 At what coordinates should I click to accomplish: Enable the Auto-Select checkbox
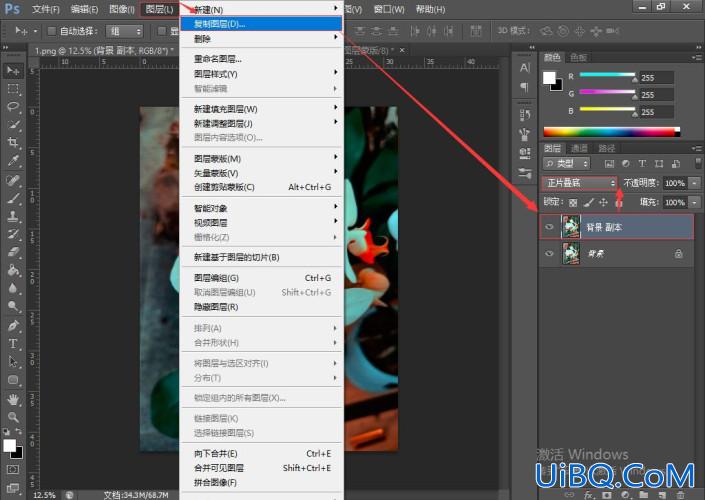tap(52, 31)
